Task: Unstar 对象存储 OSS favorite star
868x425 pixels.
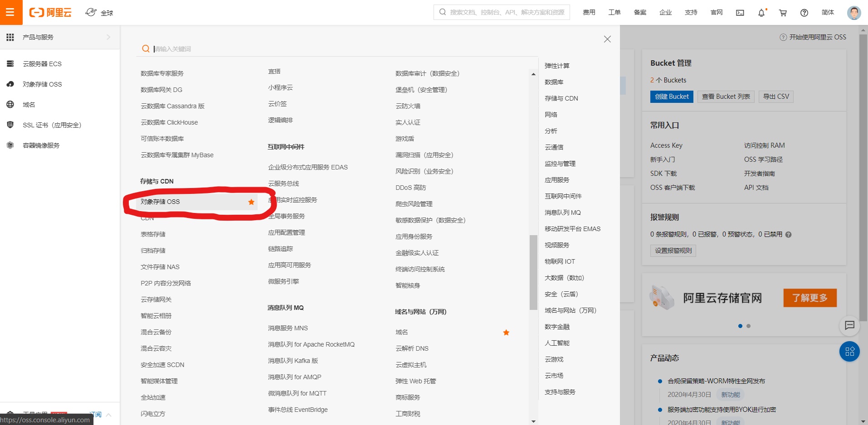Action: click(251, 202)
